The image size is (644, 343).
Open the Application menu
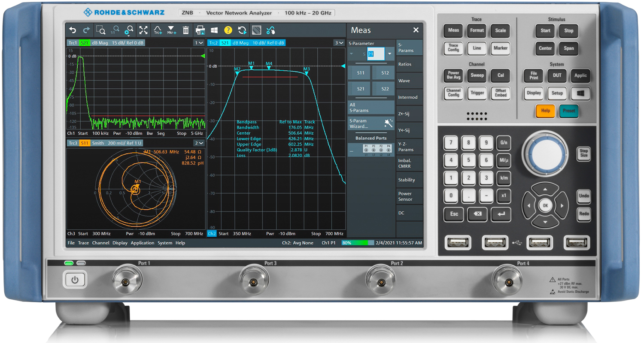142,243
